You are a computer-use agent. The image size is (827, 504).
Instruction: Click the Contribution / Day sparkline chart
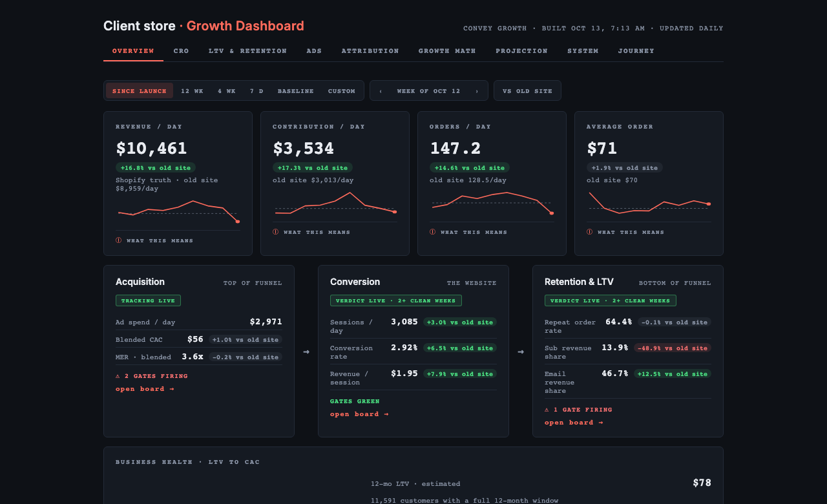click(335, 203)
